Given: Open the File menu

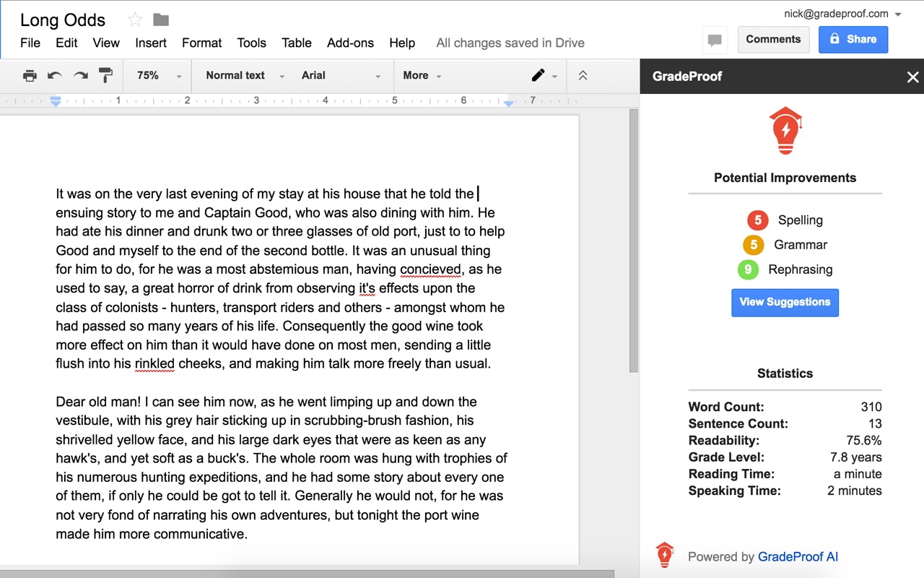Looking at the screenshot, I should (x=30, y=43).
